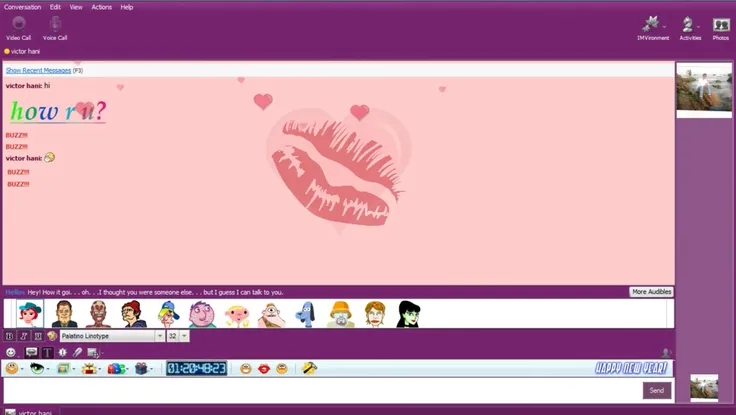The height and width of the screenshot is (415, 736).
Task: Select the blue cap boy audible character
Action: coord(168,314)
